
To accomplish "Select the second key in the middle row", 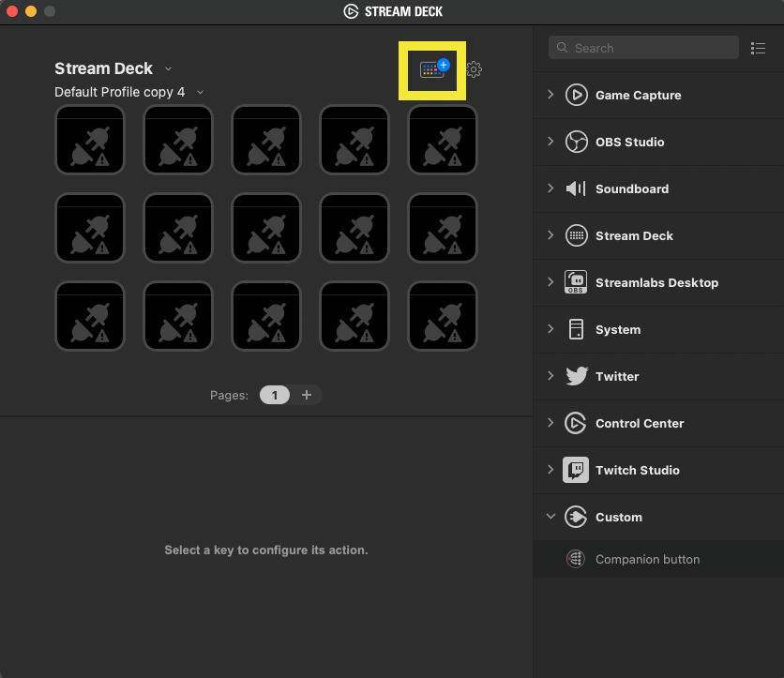I will (178, 228).
